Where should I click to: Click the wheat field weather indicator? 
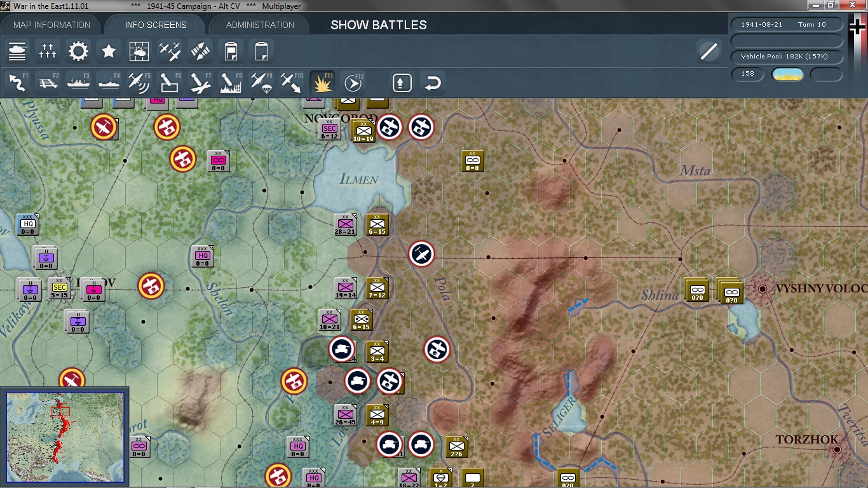pos(787,74)
